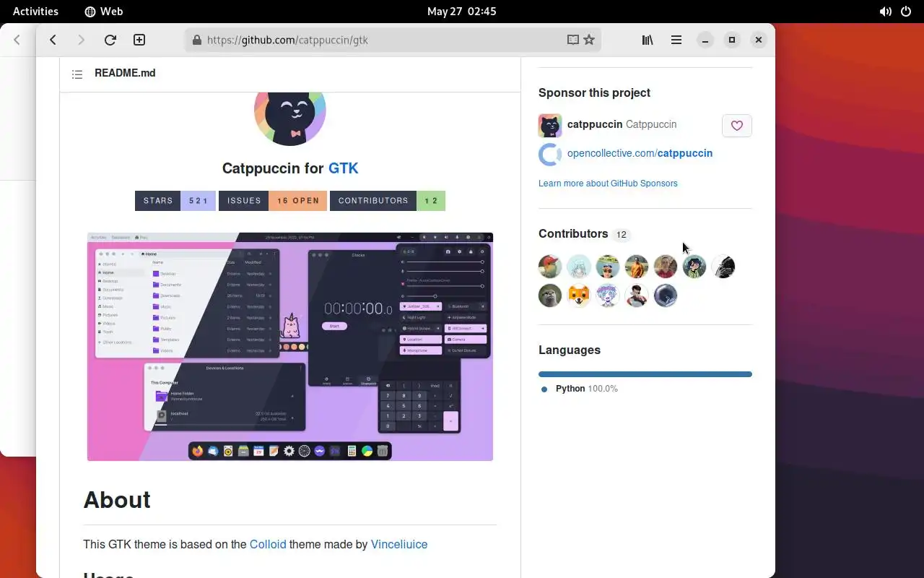The width and height of the screenshot is (924, 578).
Task: Open README table of contents icon
Action: (x=77, y=74)
